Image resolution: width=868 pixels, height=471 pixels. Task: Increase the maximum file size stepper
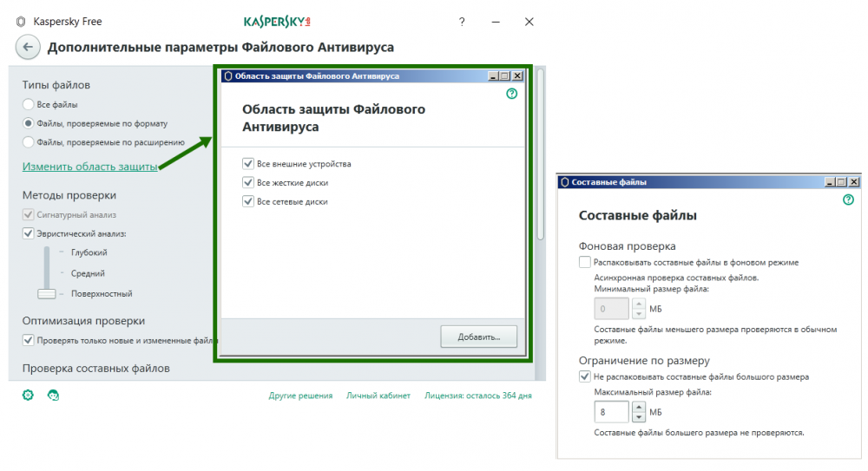(x=639, y=407)
